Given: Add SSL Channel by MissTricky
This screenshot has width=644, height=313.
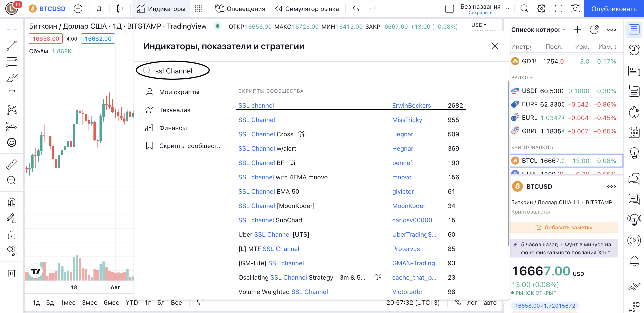Looking at the screenshot, I should coord(257,120).
